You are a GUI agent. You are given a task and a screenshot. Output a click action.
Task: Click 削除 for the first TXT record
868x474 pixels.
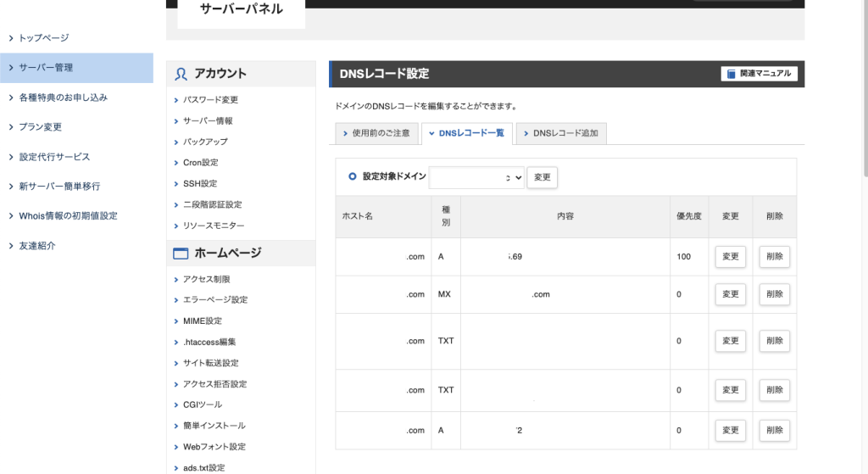pyautogui.click(x=775, y=341)
